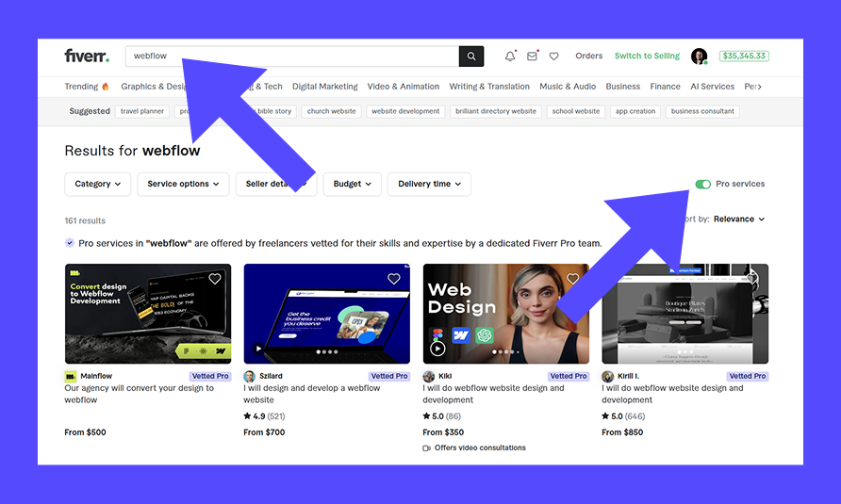Viewport: 841px width, 504px height.
Task: Open the Business category
Action: pos(622,87)
